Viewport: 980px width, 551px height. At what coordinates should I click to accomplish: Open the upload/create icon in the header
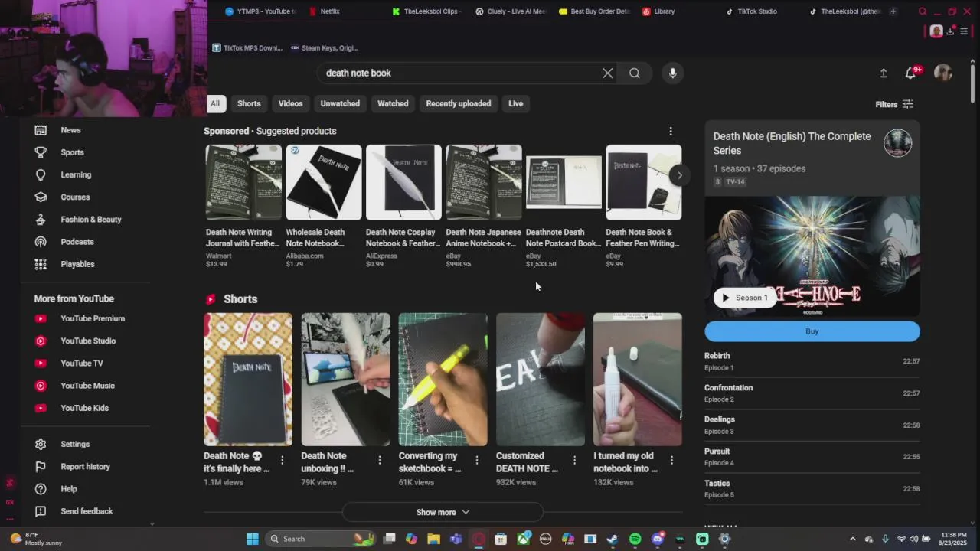884,73
